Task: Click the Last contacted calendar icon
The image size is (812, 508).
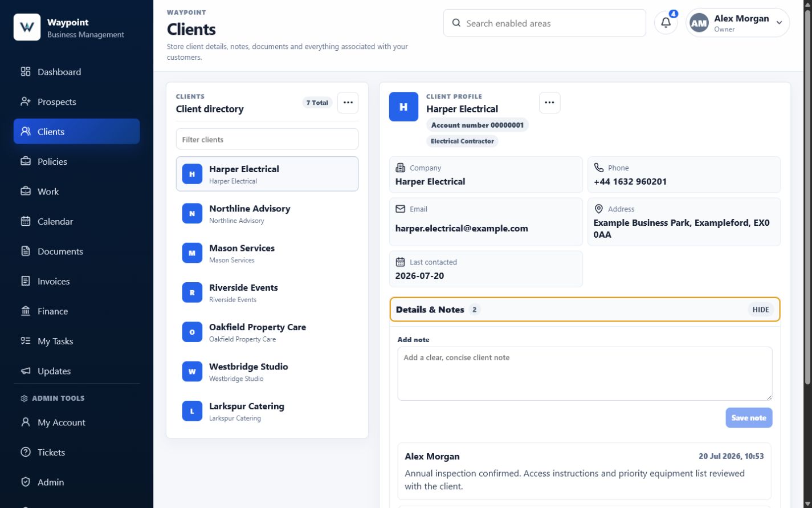Action: pos(401,262)
